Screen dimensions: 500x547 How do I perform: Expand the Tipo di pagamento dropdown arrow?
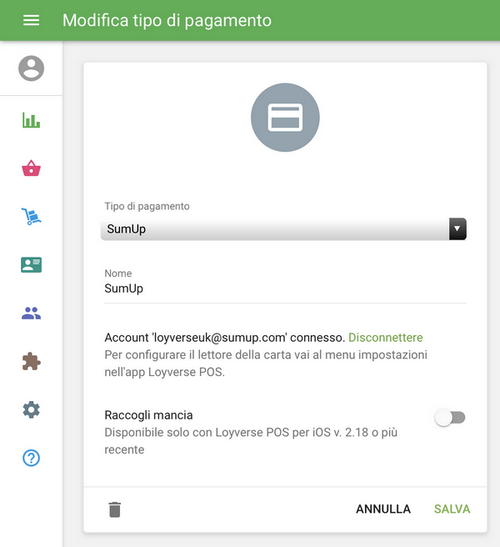coord(457,229)
